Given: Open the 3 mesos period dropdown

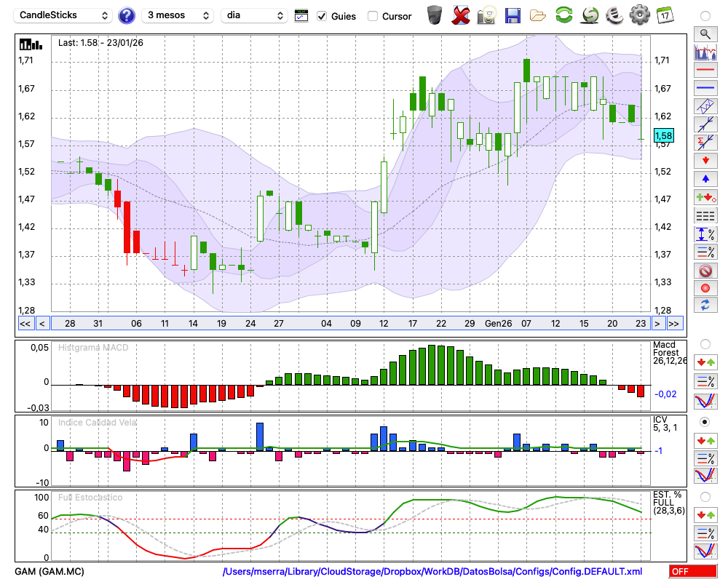Looking at the screenshot, I should pyautogui.click(x=178, y=15).
